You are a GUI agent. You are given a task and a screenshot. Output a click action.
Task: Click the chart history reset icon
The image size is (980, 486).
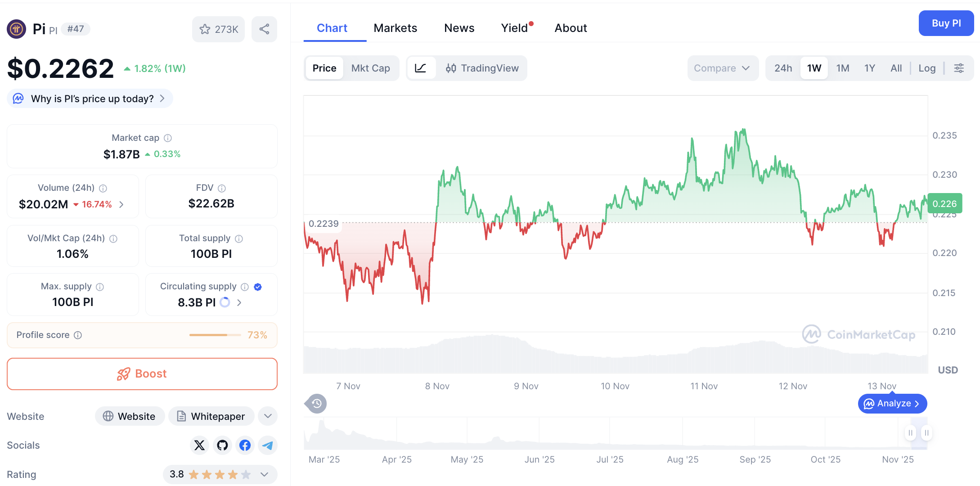(315, 404)
